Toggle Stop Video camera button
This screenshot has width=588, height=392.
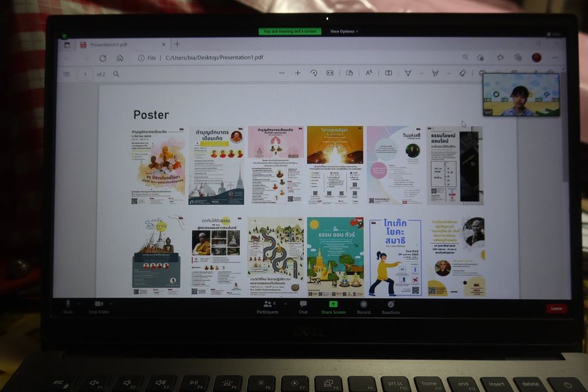click(x=99, y=304)
